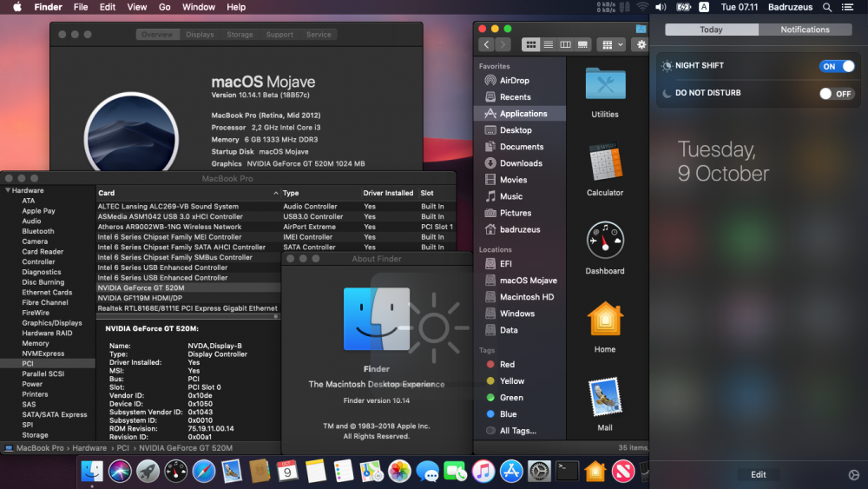Switch Finder to list view

tap(548, 45)
